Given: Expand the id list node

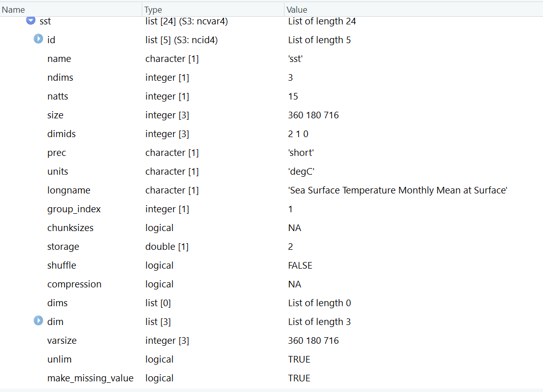Looking at the screenshot, I should (39, 39).
